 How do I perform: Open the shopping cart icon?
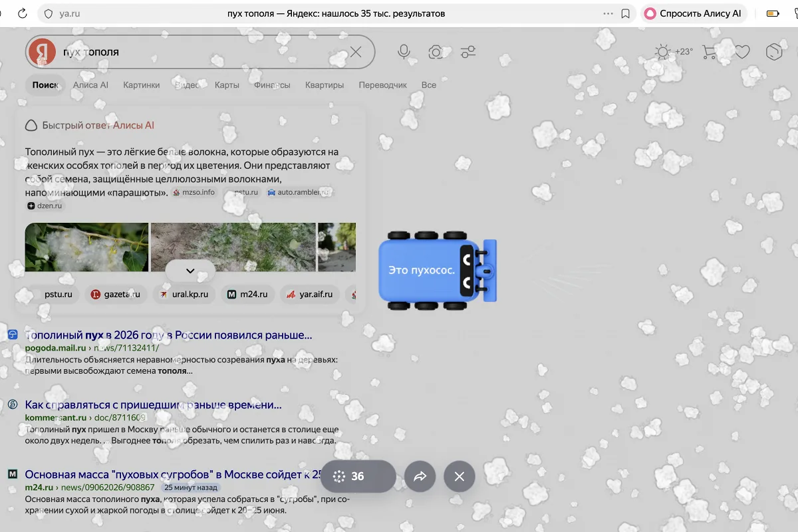pyautogui.click(x=710, y=52)
